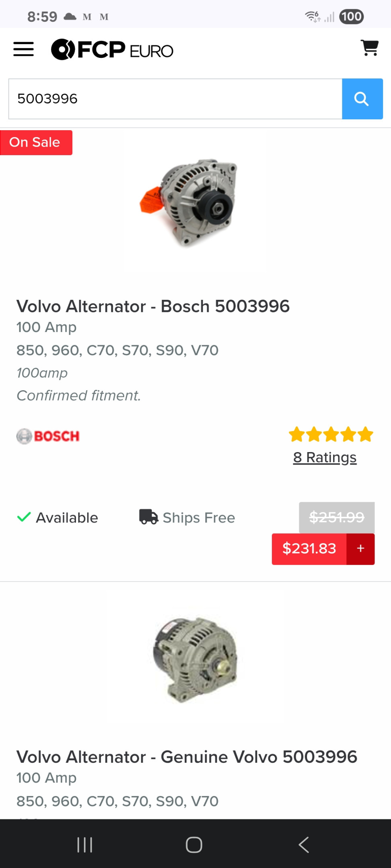Open Volvo Alternator - Genuine Volvo 5003996 title

(x=187, y=757)
